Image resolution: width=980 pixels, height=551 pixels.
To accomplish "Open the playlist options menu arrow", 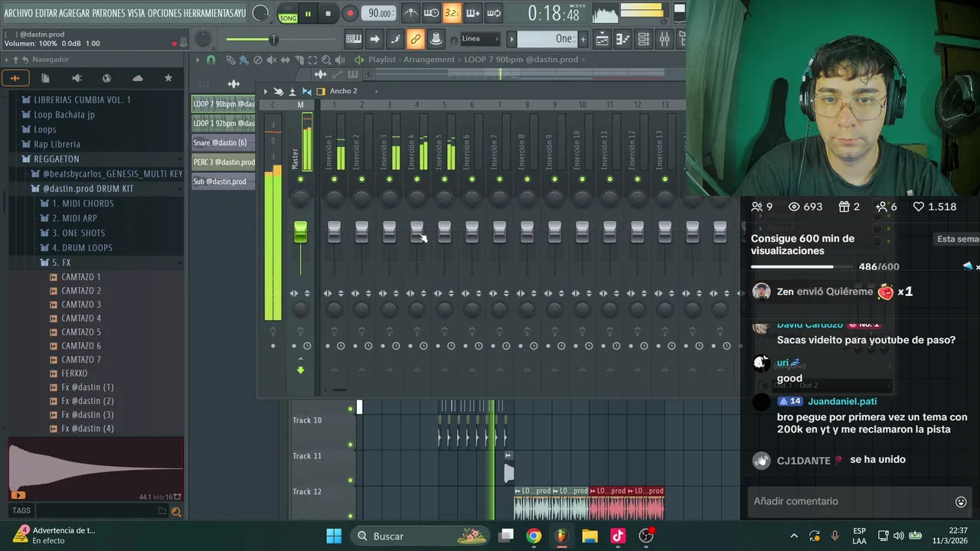I will [198, 60].
